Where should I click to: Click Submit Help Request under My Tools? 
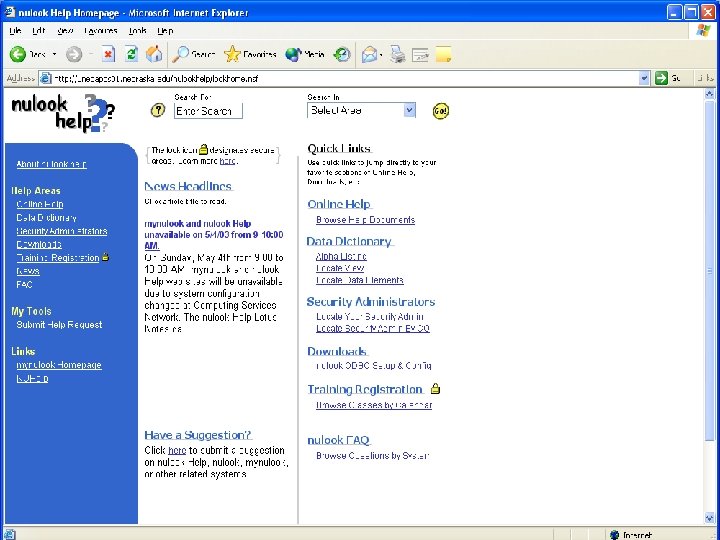point(59,325)
